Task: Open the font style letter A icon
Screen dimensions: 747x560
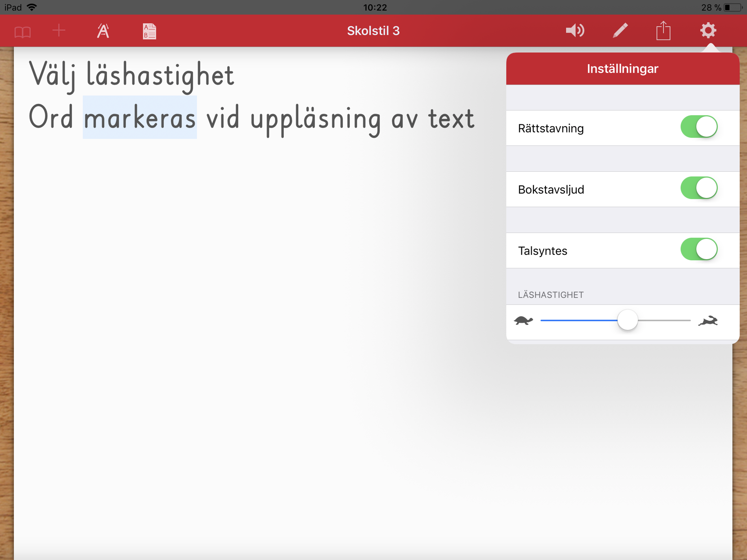Action: pos(103,31)
